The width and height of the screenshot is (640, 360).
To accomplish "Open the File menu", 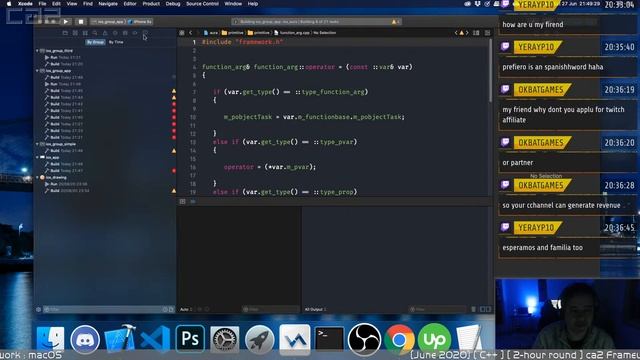I will [42, 4].
